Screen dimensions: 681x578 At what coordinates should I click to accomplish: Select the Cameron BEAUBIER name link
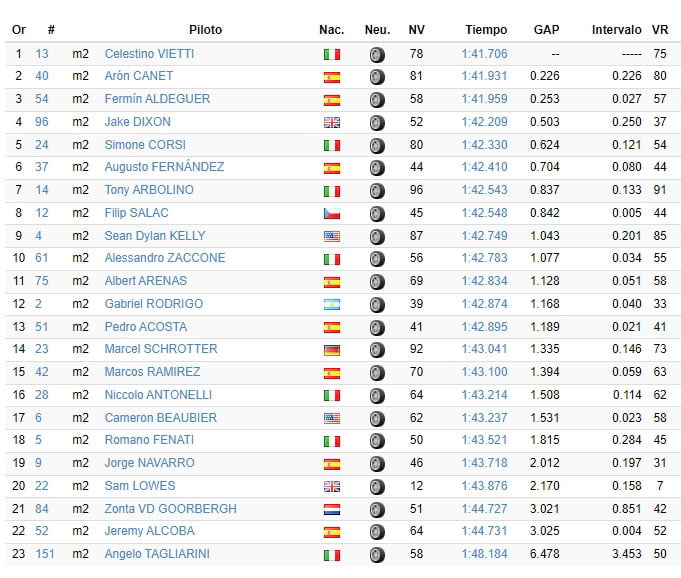tap(160, 418)
